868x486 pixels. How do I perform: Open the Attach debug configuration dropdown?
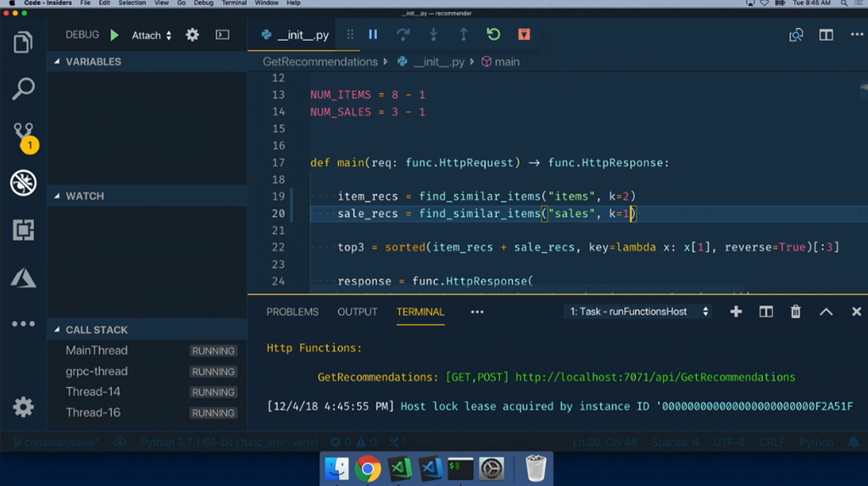152,36
